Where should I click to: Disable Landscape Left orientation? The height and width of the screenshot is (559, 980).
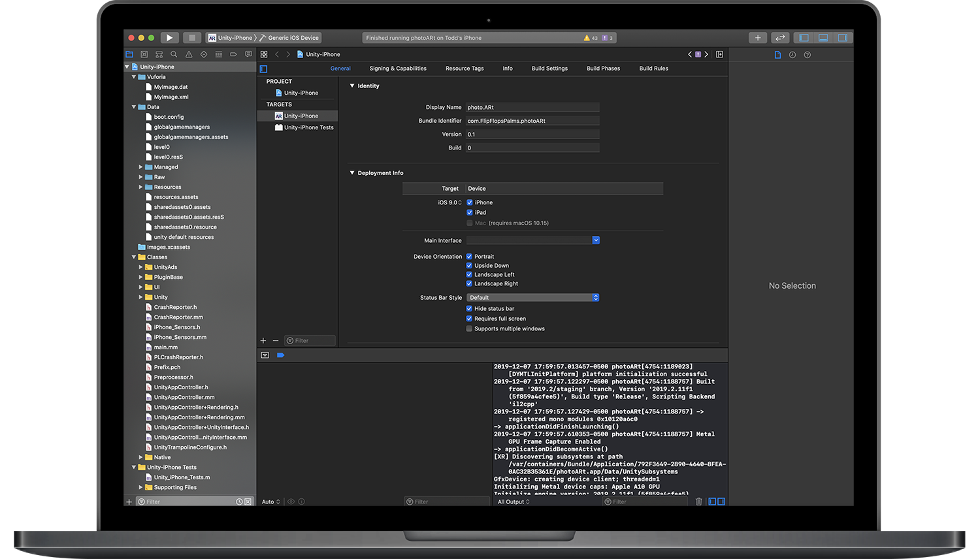point(469,274)
